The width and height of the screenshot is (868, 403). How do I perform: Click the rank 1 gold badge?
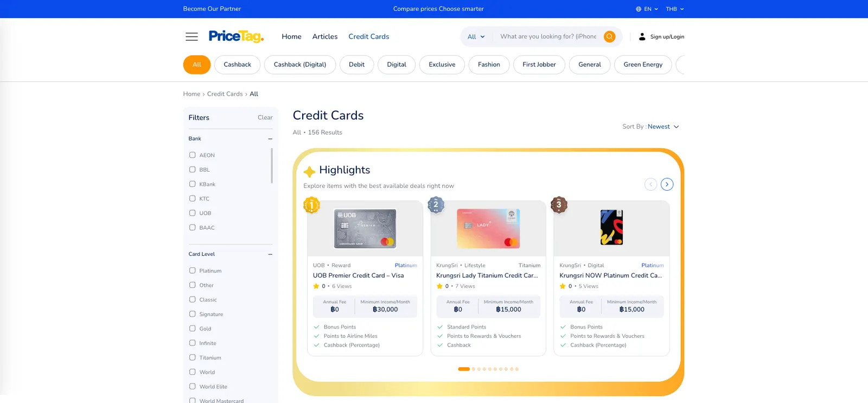pyautogui.click(x=311, y=205)
